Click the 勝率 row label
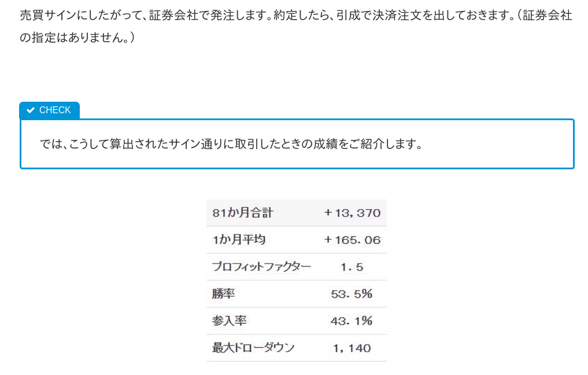588x375 pixels. (x=224, y=294)
